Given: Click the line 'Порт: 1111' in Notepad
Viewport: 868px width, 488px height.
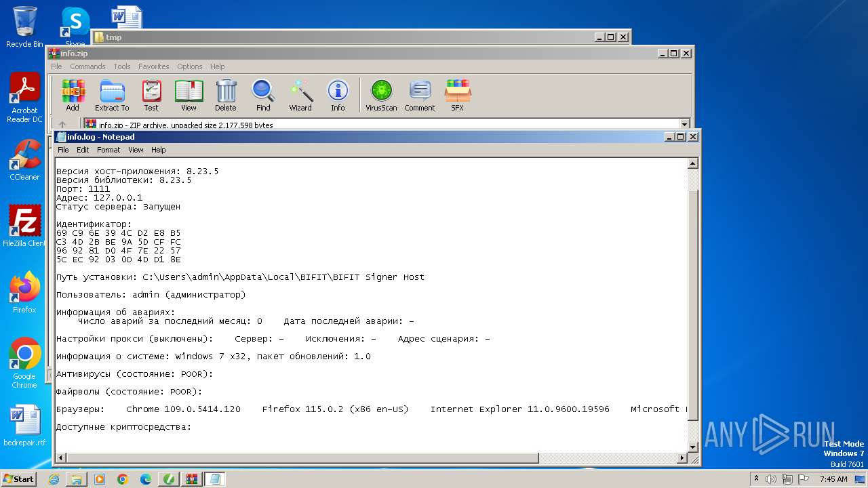Looking at the screenshot, I should pyautogui.click(x=83, y=189).
